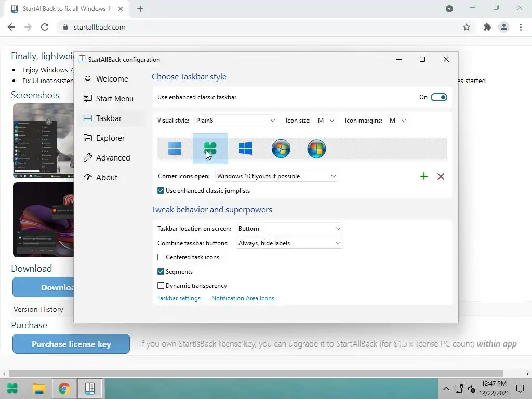The image size is (532, 399).
Task: Open Taskbar location on screen dropdown
Action: pyautogui.click(x=289, y=229)
